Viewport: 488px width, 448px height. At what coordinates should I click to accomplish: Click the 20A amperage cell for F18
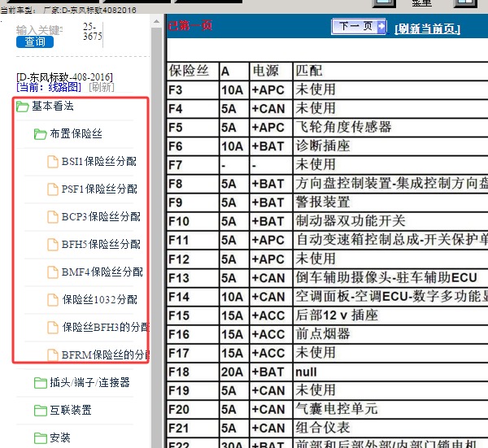tap(234, 372)
